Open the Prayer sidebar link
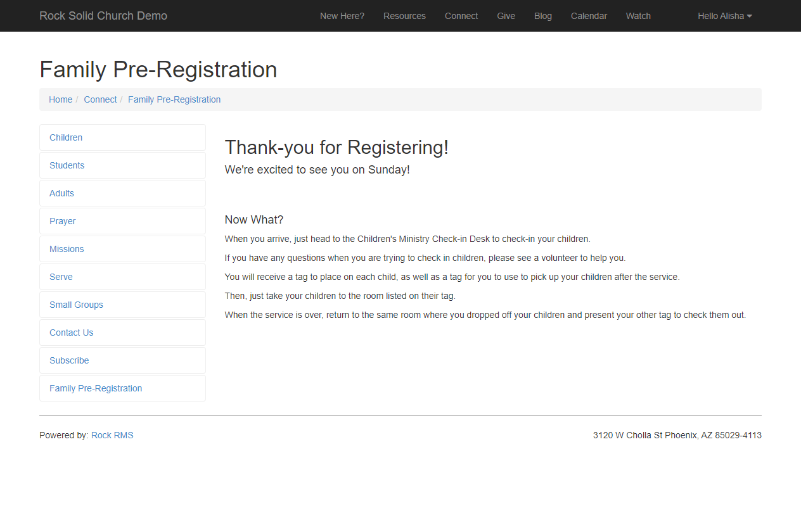Image resolution: width=801 pixels, height=532 pixels. (x=122, y=221)
